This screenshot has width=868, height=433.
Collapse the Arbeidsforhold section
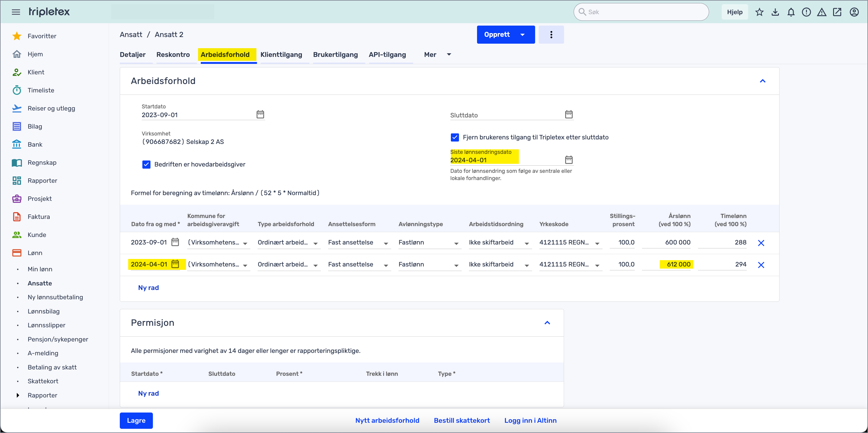pos(763,81)
